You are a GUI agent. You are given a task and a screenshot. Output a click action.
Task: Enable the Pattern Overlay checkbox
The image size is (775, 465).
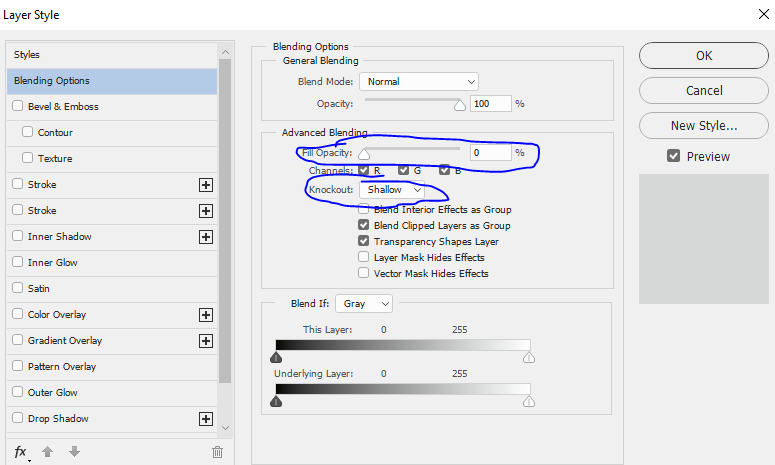pos(18,366)
